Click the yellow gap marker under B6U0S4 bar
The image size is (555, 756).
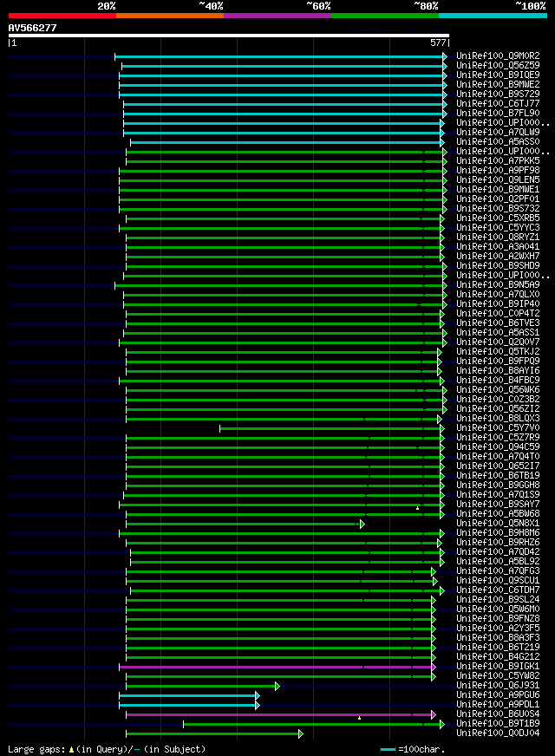359,718
